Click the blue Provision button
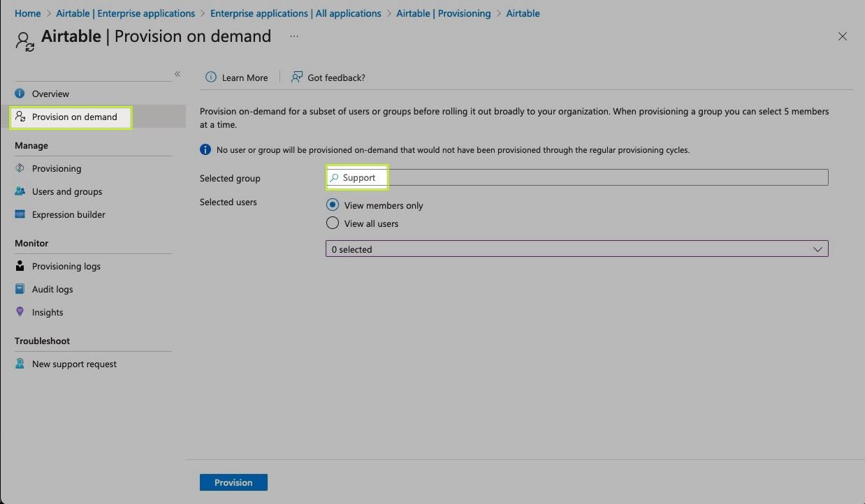Screen dimensions: 865x504 (233, 482)
